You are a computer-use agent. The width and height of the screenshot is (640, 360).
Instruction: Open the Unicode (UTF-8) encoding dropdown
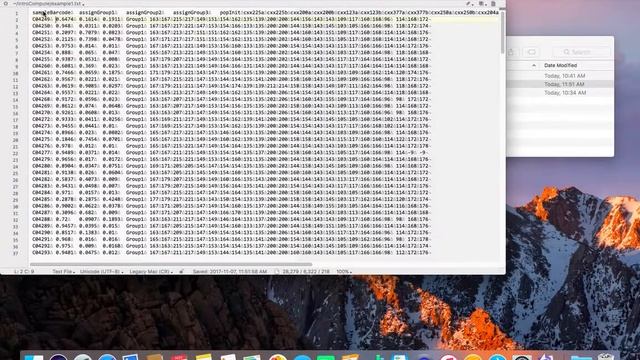tap(101, 271)
